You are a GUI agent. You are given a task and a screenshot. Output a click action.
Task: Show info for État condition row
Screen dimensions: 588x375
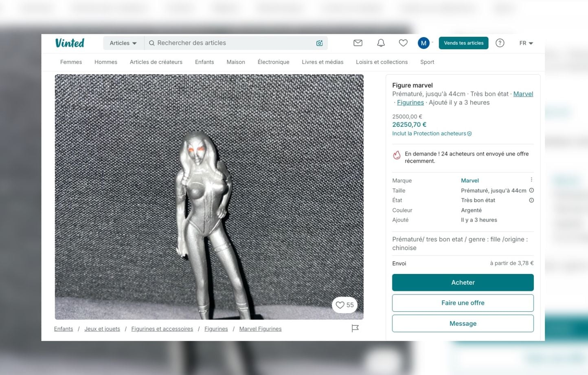pos(531,200)
